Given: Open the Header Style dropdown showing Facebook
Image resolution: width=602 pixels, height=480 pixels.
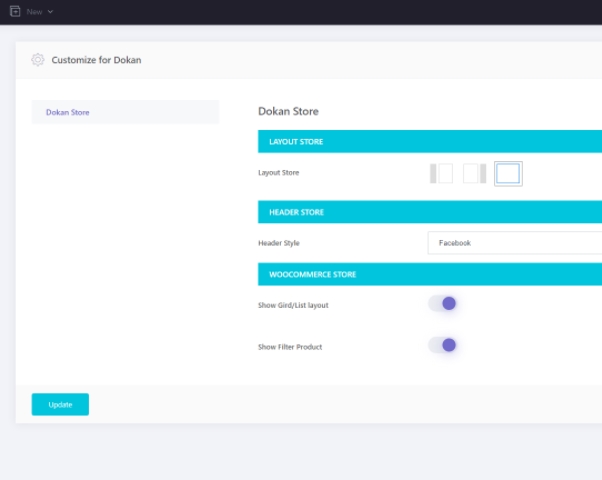Looking at the screenshot, I should pos(514,243).
